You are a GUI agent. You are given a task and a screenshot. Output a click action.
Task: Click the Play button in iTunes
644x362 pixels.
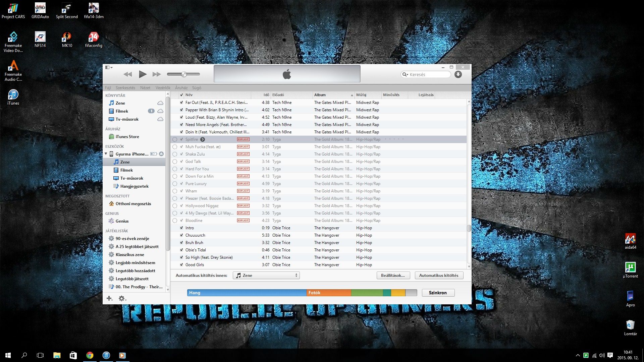pos(143,74)
